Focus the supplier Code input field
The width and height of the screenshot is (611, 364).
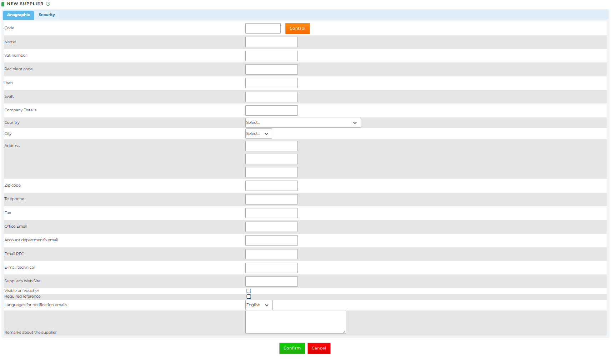coord(262,29)
